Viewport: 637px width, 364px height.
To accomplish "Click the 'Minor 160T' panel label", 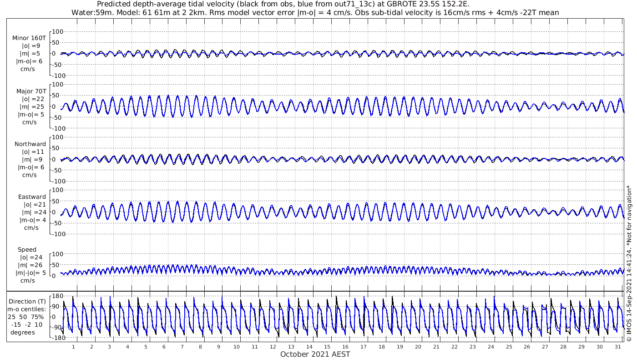I will 29,38.
